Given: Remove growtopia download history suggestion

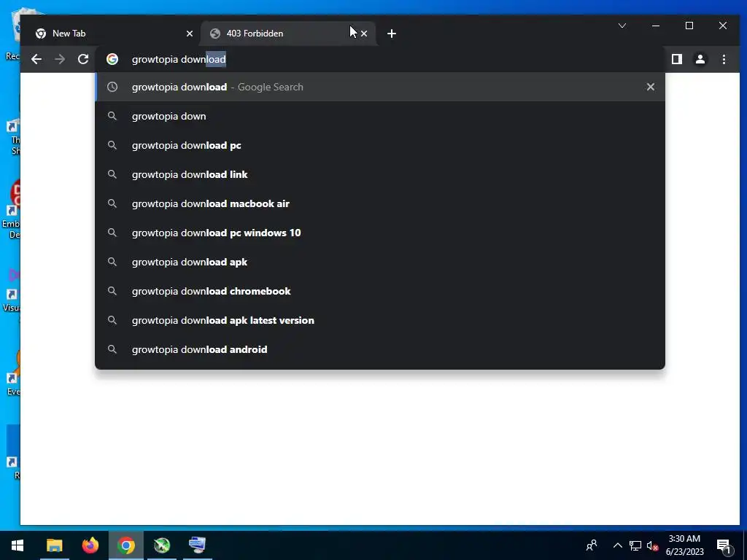Looking at the screenshot, I should 650,87.
